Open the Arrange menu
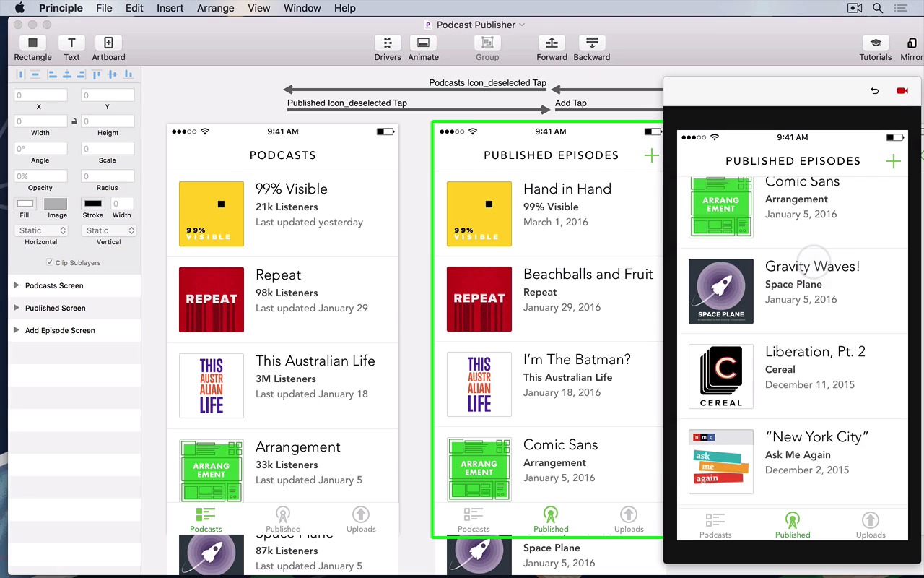This screenshot has height=578, width=924. (x=215, y=8)
